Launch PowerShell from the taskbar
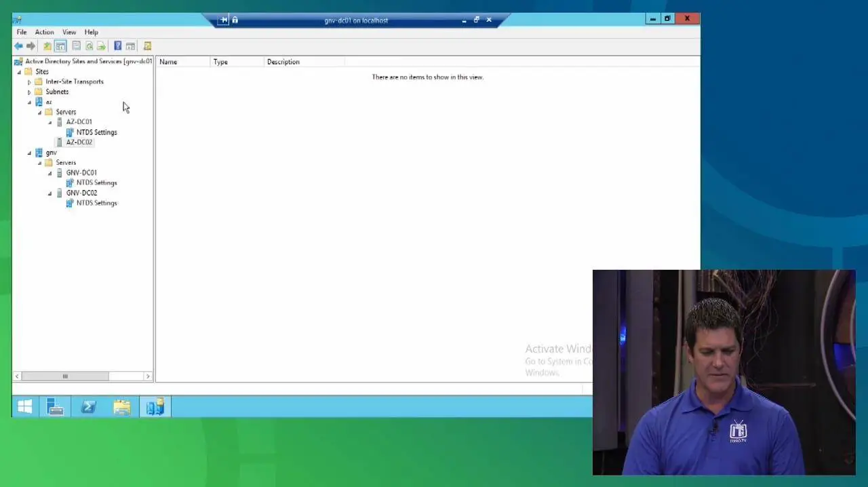Viewport: 868px width, 487px height. [x=89, y=407]
